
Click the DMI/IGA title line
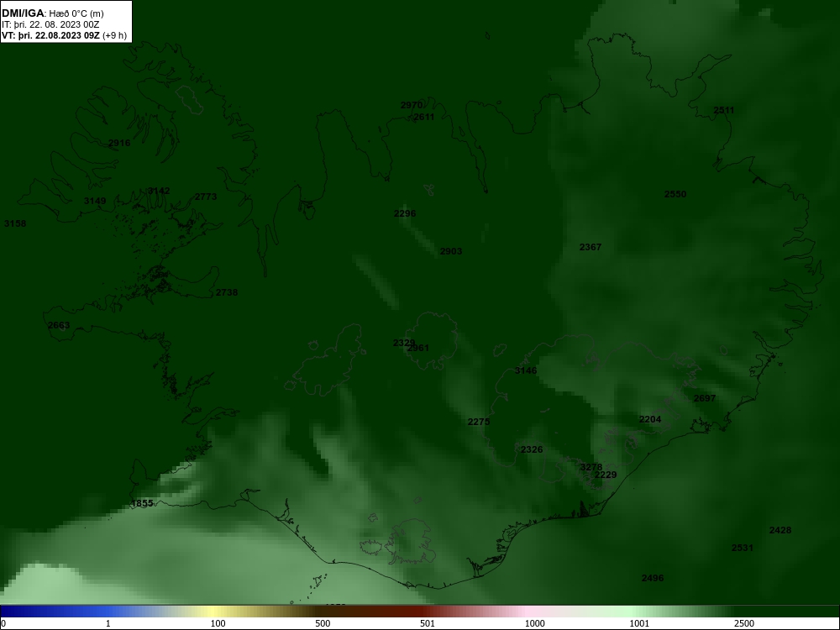pos(52,13)
